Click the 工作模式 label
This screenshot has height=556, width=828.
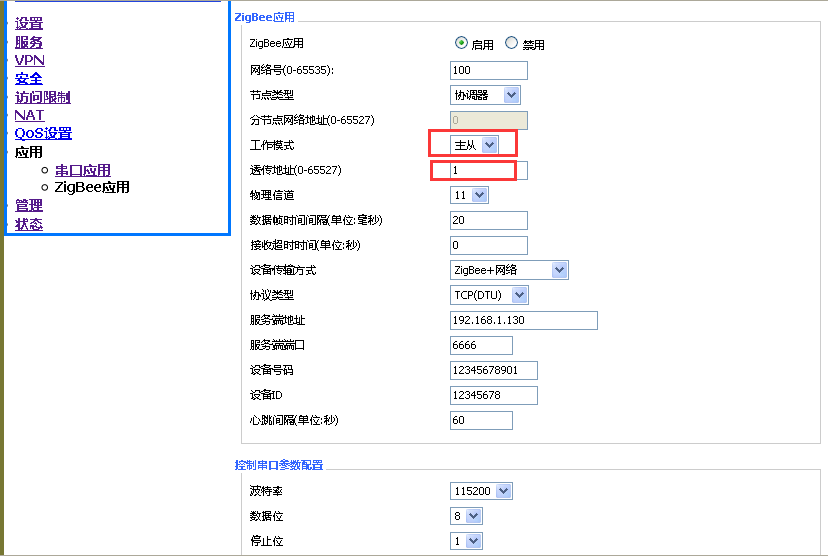coord(272,145)
